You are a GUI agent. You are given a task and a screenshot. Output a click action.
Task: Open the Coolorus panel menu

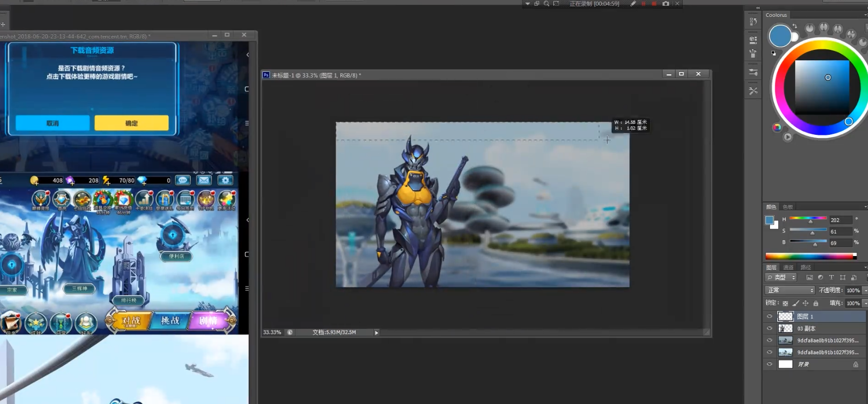(x=865, y=15)
